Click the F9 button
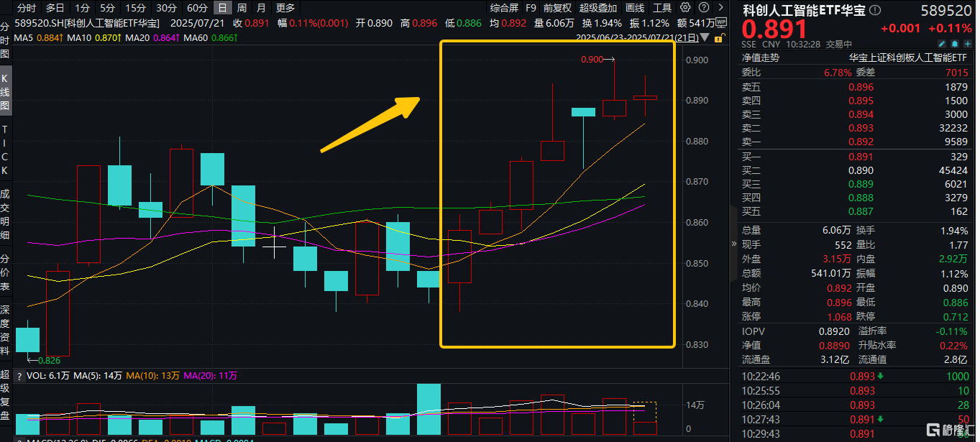 tap(531, 8)
